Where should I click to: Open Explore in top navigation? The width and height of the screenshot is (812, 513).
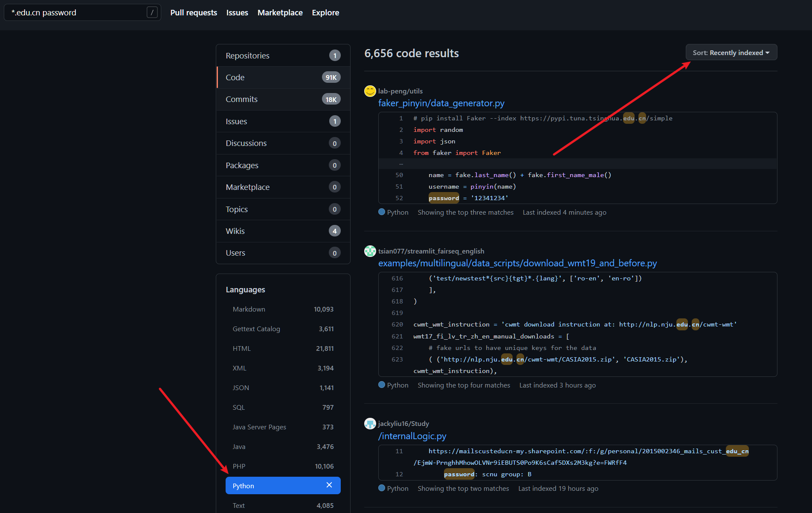click(x=325, y=13)
